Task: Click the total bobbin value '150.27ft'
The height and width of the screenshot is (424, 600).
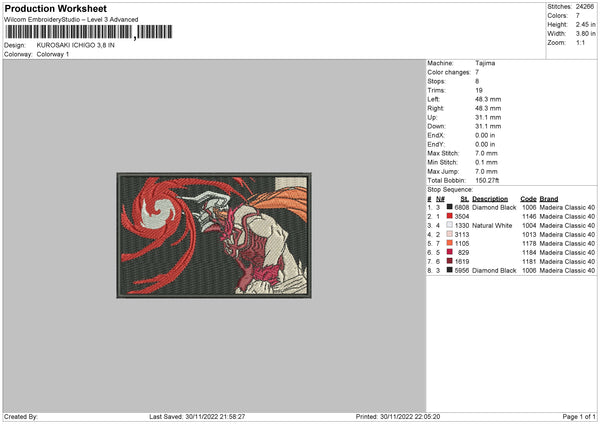Action: point(487,180)
